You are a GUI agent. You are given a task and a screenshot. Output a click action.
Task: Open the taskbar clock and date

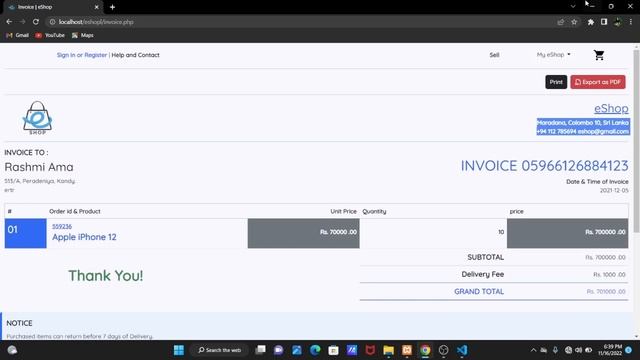[x=610, y=350]
